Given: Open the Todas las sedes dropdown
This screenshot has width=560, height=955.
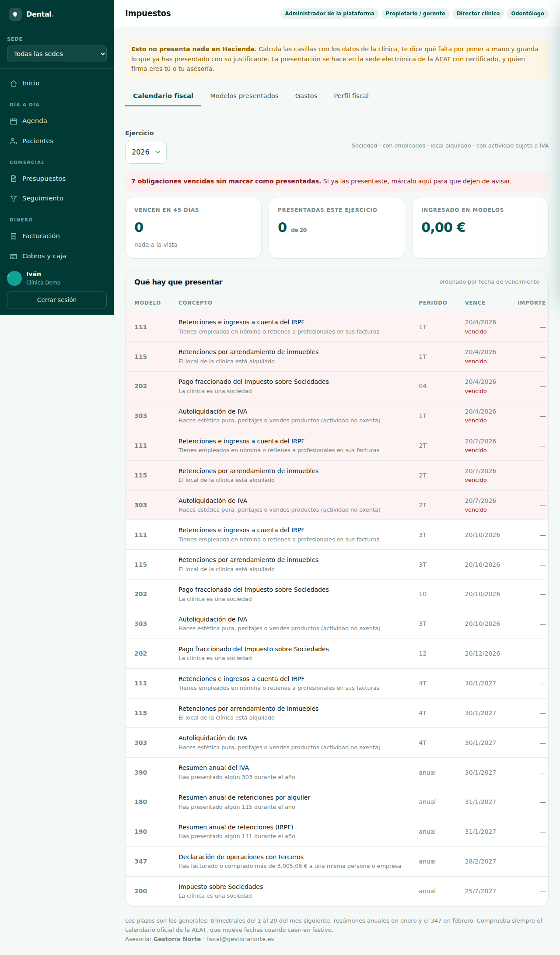Looking at the screenshot, I should click(57, 54).
